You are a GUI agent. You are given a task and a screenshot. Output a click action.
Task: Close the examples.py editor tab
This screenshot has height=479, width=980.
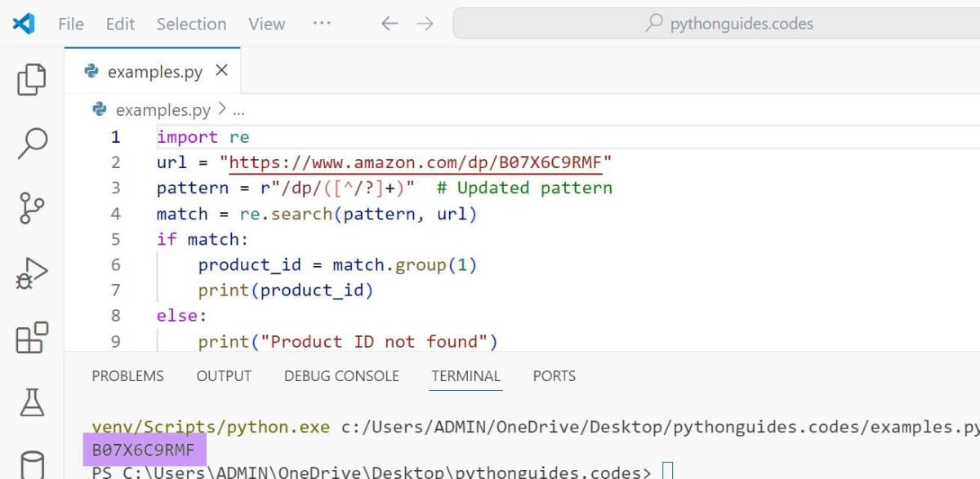(221, 71)
